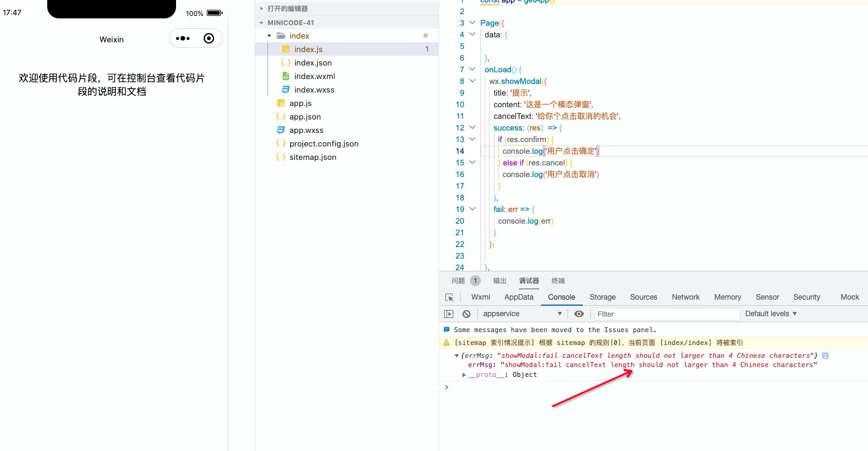This screenshot has height=451, width=868.
Task: Switch to the 问题 panel tab
Action: [x=458, y=281]
